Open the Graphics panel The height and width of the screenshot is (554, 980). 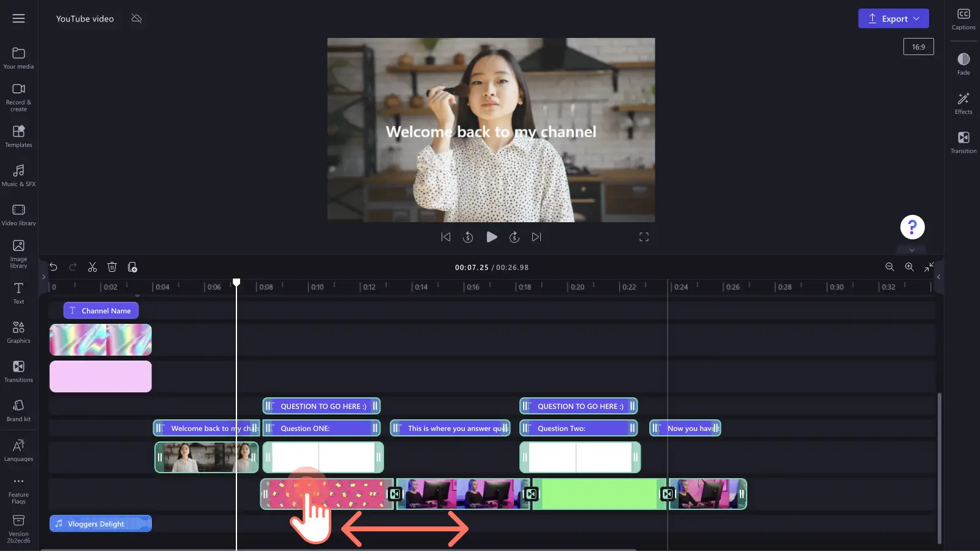(18, 332)
